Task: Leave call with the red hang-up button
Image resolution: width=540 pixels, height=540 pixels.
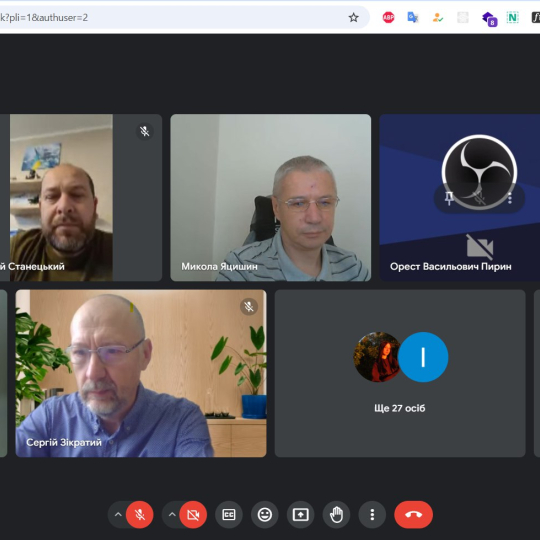Action: [413, 515]
